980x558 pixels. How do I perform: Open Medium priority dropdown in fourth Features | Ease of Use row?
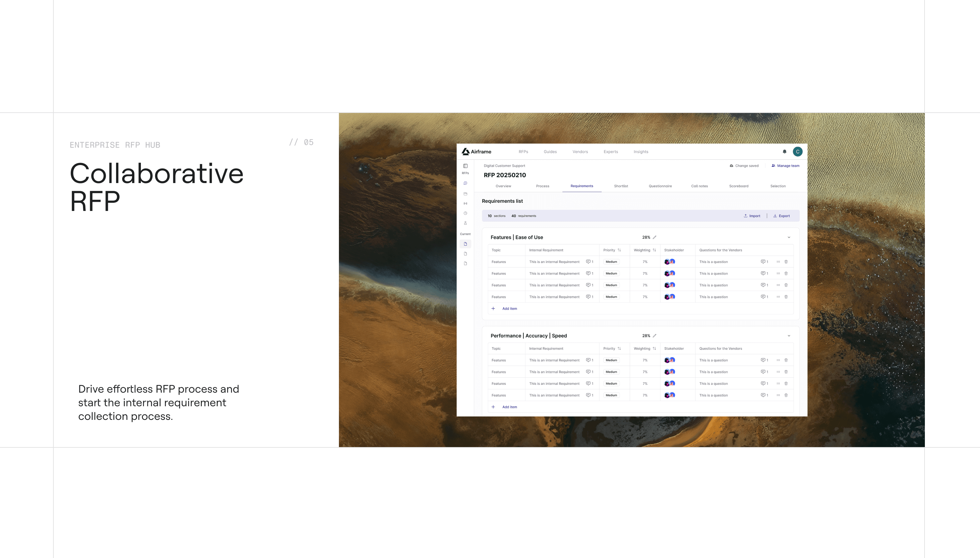pyautogui.click(x=611, y=297)
